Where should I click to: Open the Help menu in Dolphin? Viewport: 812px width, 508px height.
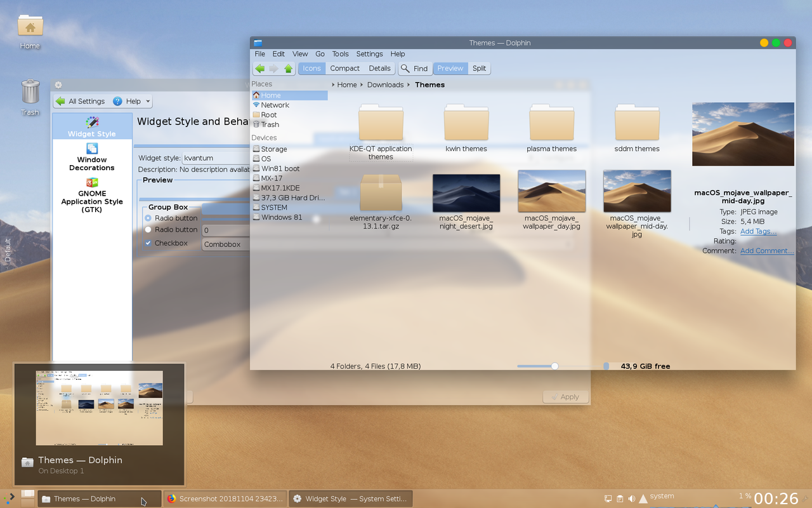click(398, 54)
